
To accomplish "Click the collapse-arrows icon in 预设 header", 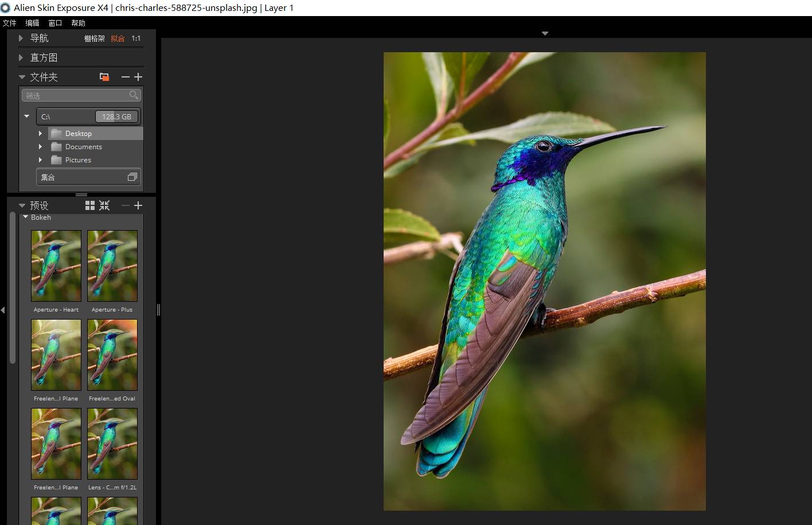I will (x=104, y=205).
